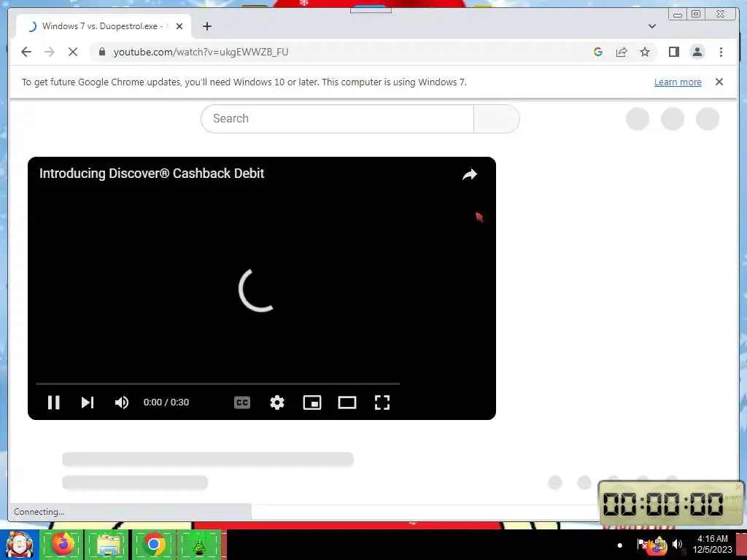Enable miniplayer mode
The width and height of the screenshot is (747, 560).
pyautogui.click(x=312, y=402)
